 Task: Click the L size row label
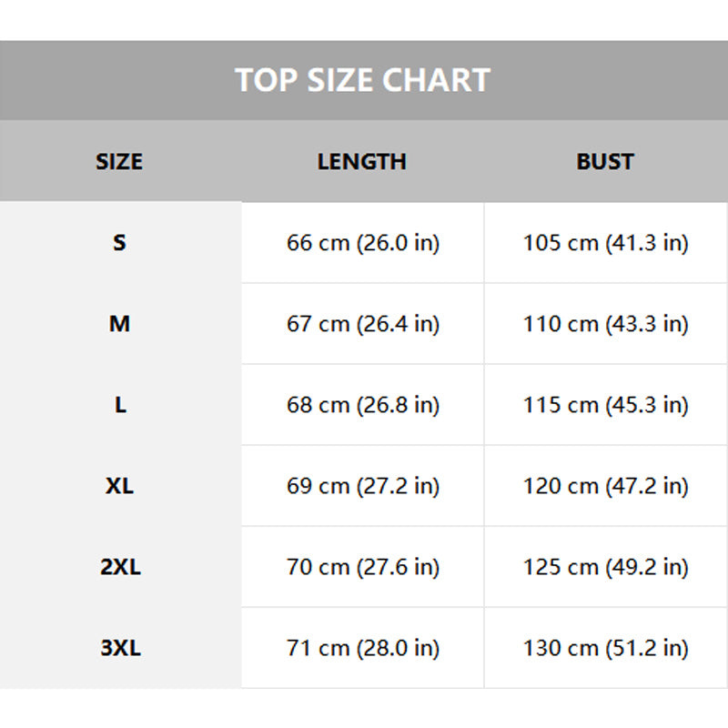pyautogui.click(x=120, y=405)
